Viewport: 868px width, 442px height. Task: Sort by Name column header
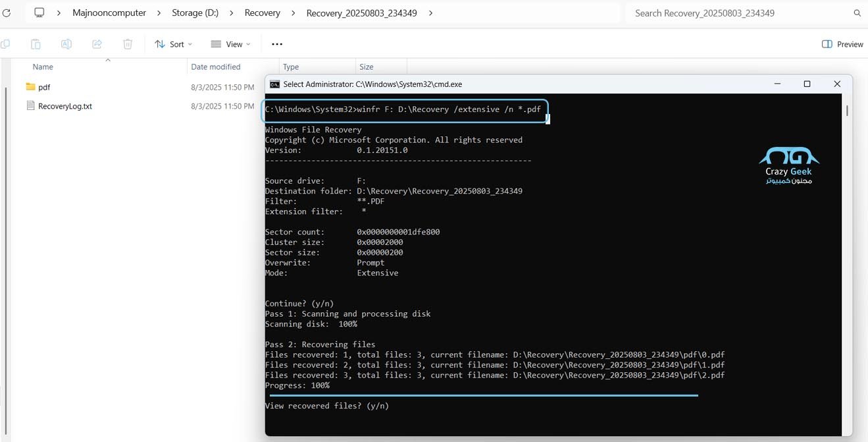point(43,67)
